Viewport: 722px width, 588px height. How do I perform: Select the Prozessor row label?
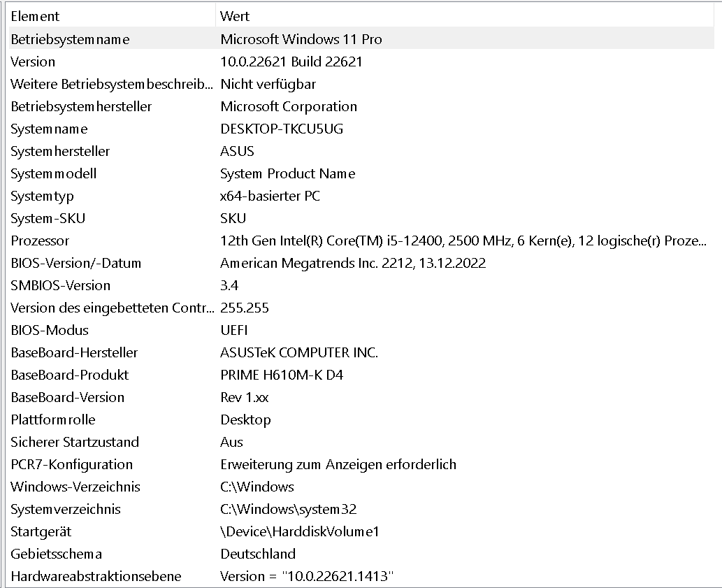pos(40,241)
